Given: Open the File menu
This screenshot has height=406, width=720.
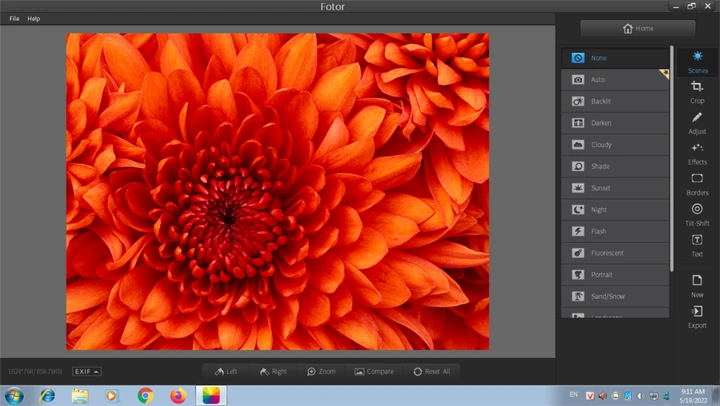Looking at the screenshot, I should (14, 18).
